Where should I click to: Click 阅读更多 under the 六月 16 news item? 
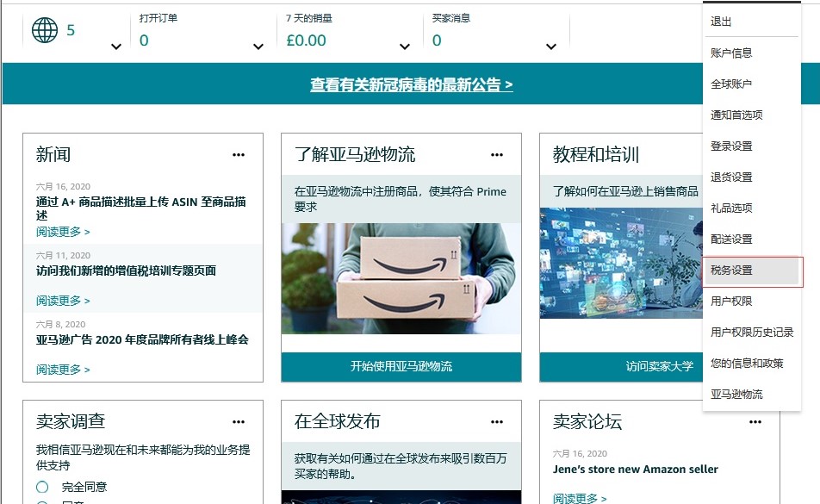pyautogui.click(x=63, y=232)
